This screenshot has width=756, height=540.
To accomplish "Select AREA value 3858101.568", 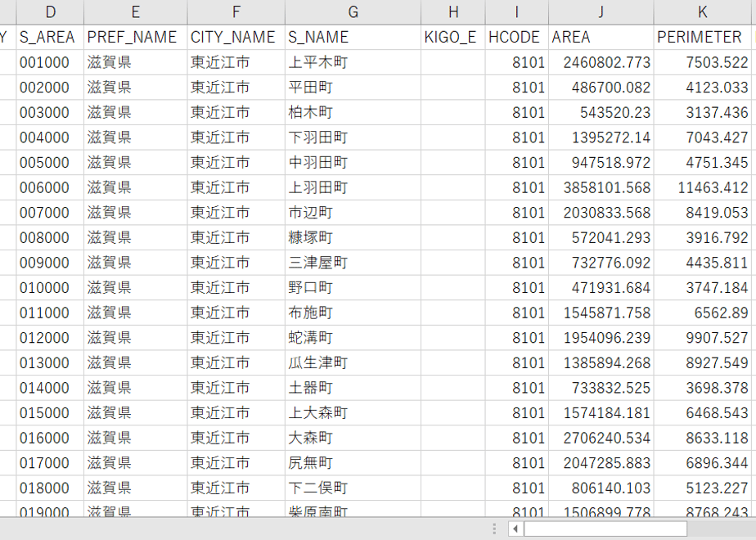I will [x=601, y=187].
